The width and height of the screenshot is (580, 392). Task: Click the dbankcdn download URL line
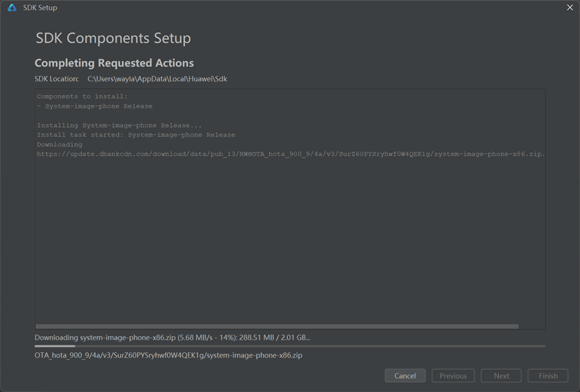pos(291,154)
